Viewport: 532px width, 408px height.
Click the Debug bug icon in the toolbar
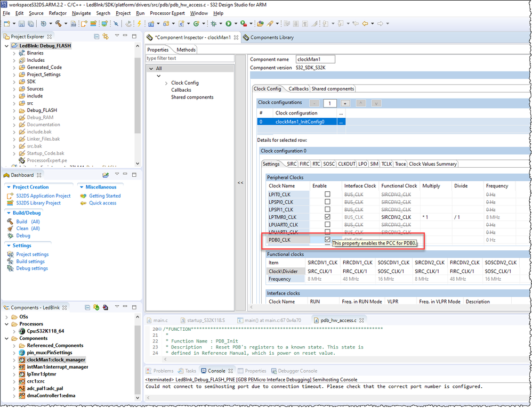[x=214, y=23]
